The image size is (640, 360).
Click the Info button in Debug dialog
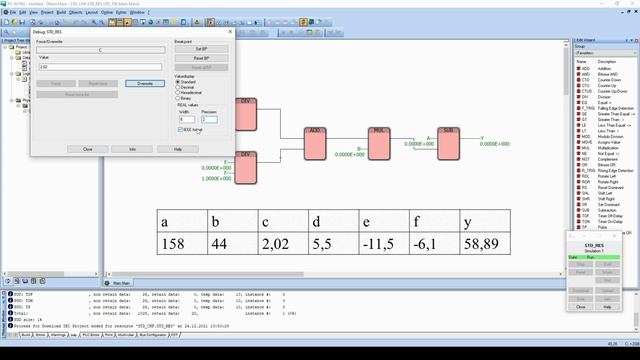click(x=132, y=149)
